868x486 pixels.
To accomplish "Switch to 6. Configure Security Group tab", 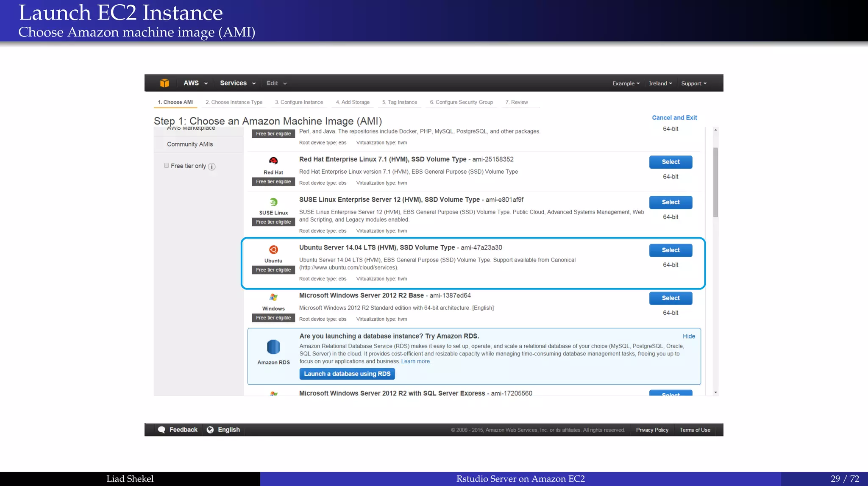I will 462,102.
